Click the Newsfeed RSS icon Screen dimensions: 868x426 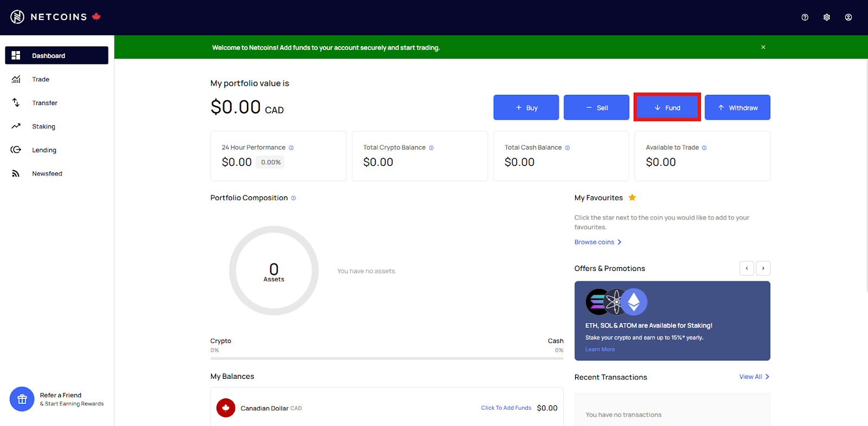pos(16,173)
